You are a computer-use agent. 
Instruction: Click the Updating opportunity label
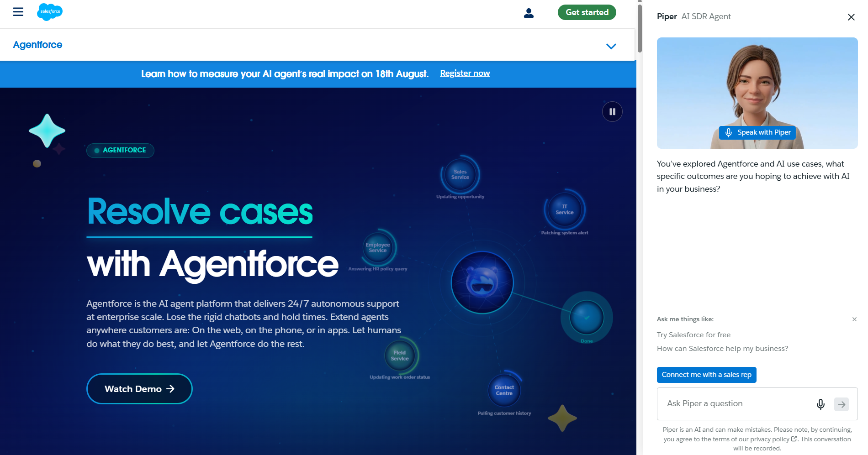pos(460,197)
